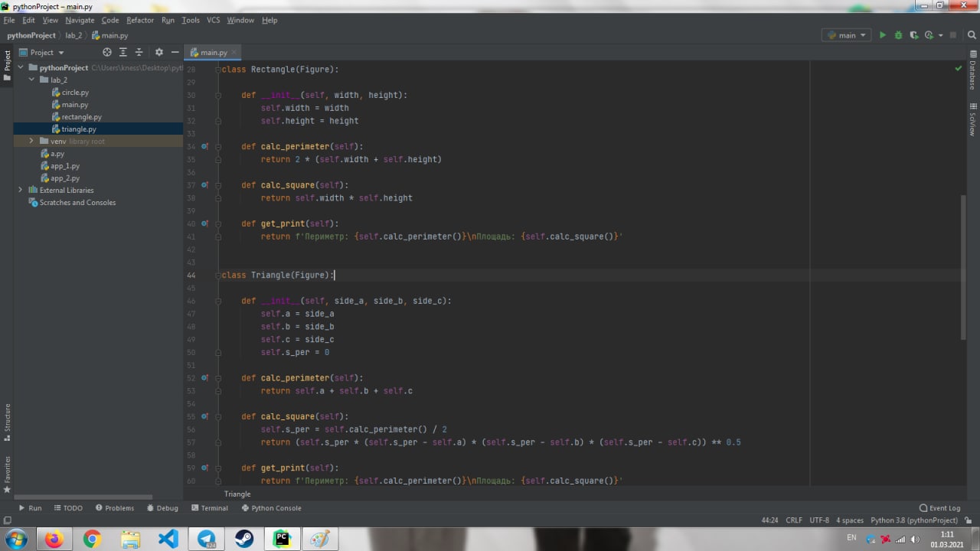The height and width of the screenshot is (551, 980).
Task: Open the File menu
Action: point(9,20)
